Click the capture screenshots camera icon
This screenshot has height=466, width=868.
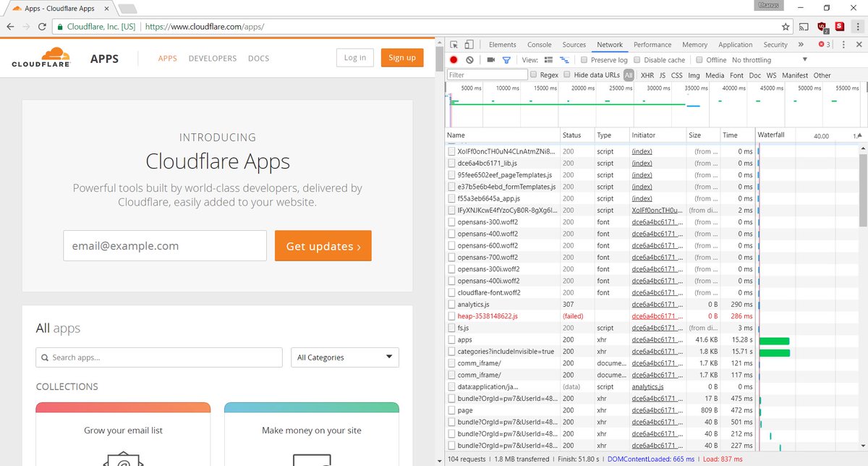pos(491,60)
